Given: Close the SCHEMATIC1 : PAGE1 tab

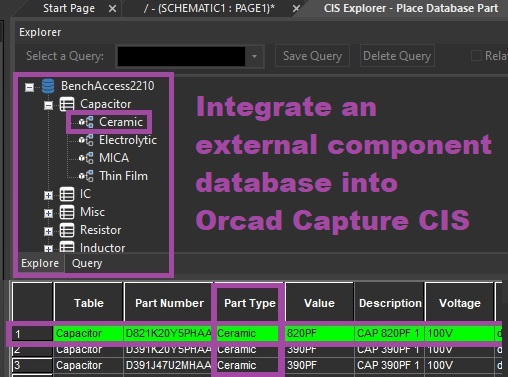Looking at the screenshot, I should 296,9.
